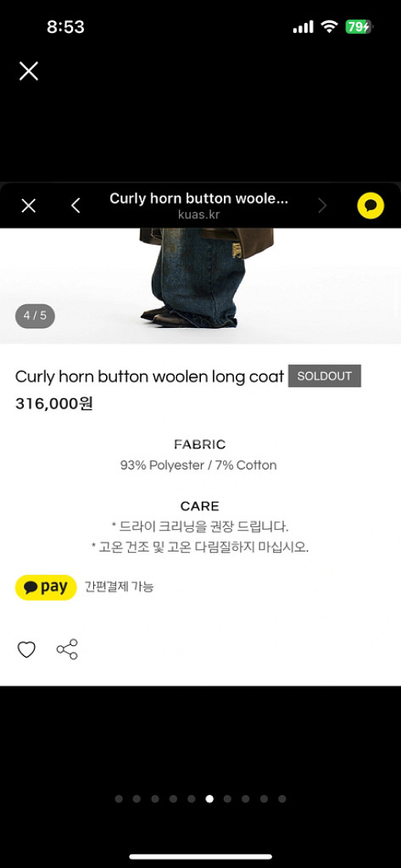Tap the greyed forward arrow icon
The width and height of the screenshot is (401, 868).
pos(323,206)
